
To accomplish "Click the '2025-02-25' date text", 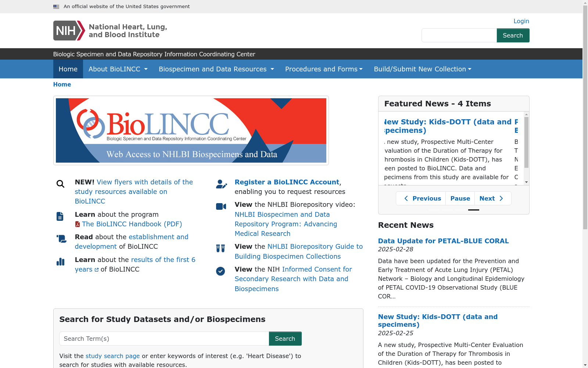I will [x=396, y=333].
